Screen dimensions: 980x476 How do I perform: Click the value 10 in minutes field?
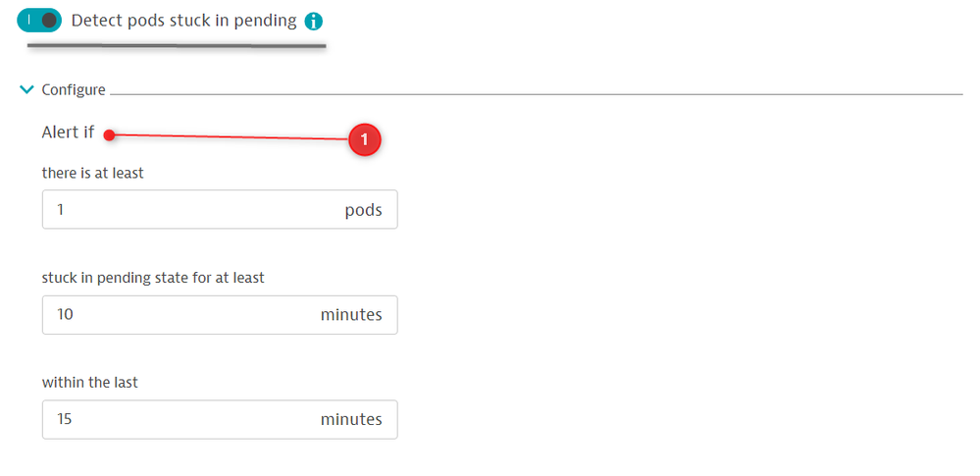(x=65, y=315)
